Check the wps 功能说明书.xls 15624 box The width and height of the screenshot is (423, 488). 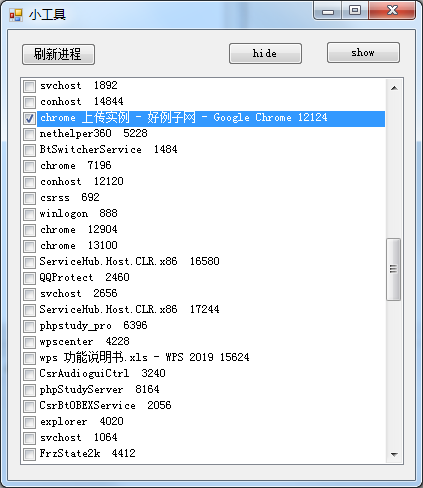pyautogui.click(x=29, y=358)
